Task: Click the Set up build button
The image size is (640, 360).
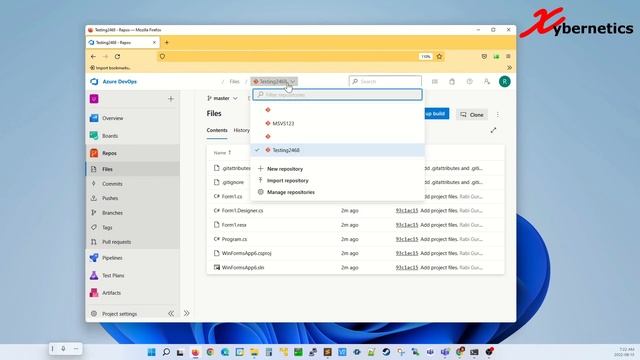Action: pyautogui.click(x=436, y=114)
